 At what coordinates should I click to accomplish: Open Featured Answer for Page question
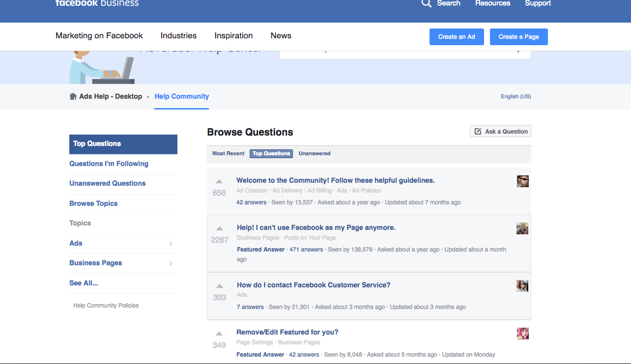pos(260,250)
